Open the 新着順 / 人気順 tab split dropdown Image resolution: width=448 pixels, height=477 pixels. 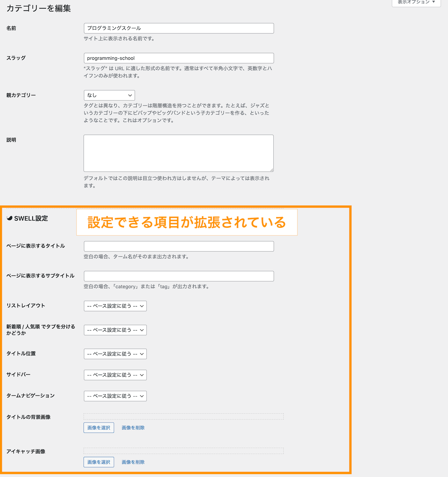(115, 330)
